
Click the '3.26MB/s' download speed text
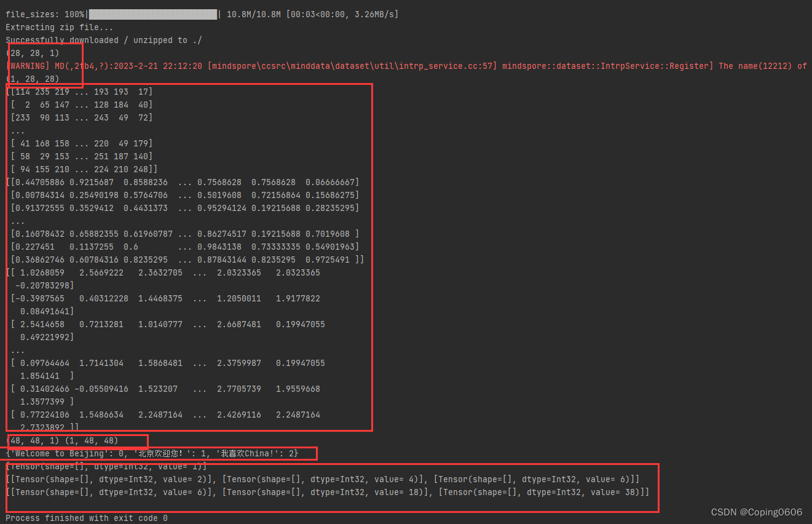pos(375,14)
